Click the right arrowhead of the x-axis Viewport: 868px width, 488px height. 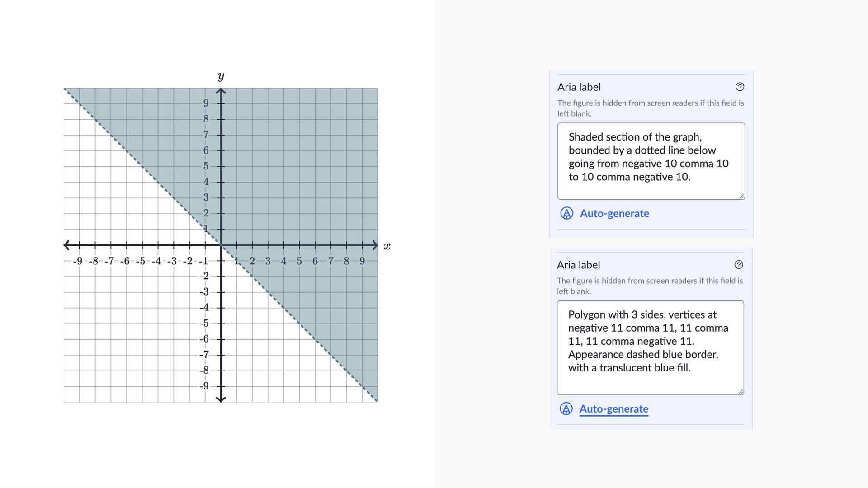[x=375, y=245]
